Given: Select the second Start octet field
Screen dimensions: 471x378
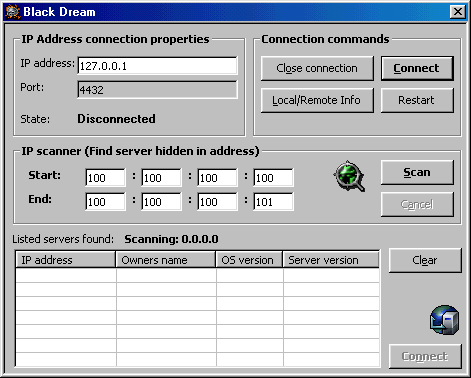Looking at the screenshot, I should point(161,177).
